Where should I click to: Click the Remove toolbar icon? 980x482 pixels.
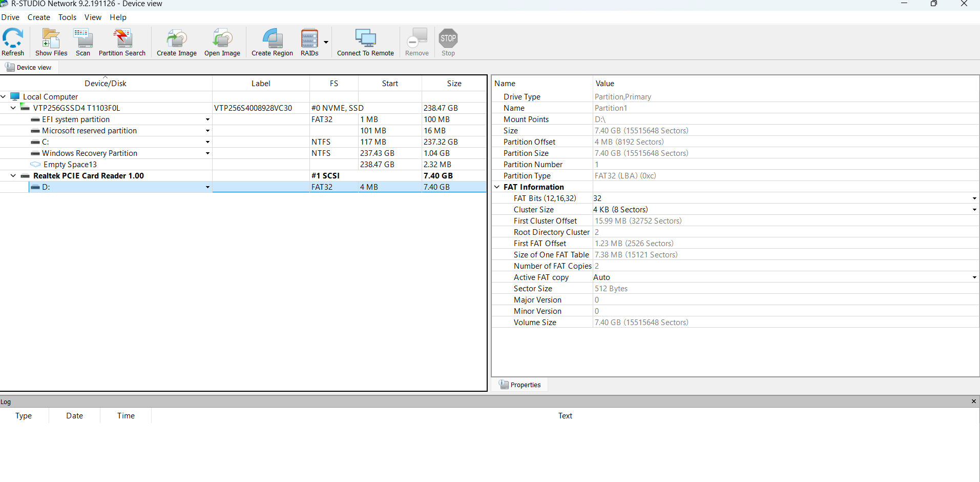(x=417, y=38)
